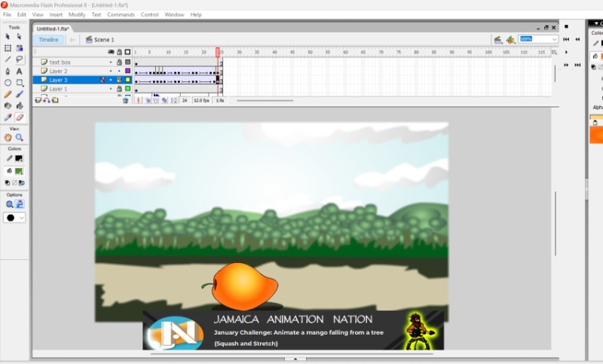The height and width of the screenshot is (364, 603).
Task: Select the Text tool
Action: (20, 71)
